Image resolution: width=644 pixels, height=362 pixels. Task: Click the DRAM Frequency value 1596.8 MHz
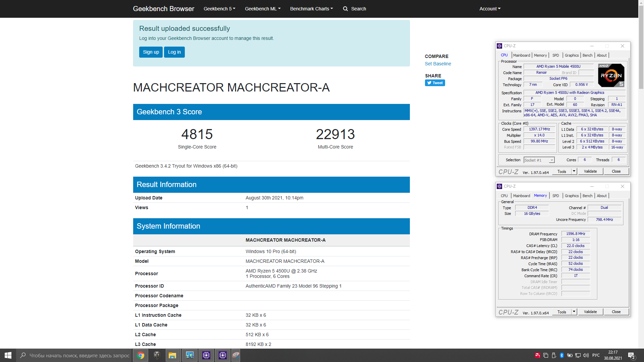[576, 234]
